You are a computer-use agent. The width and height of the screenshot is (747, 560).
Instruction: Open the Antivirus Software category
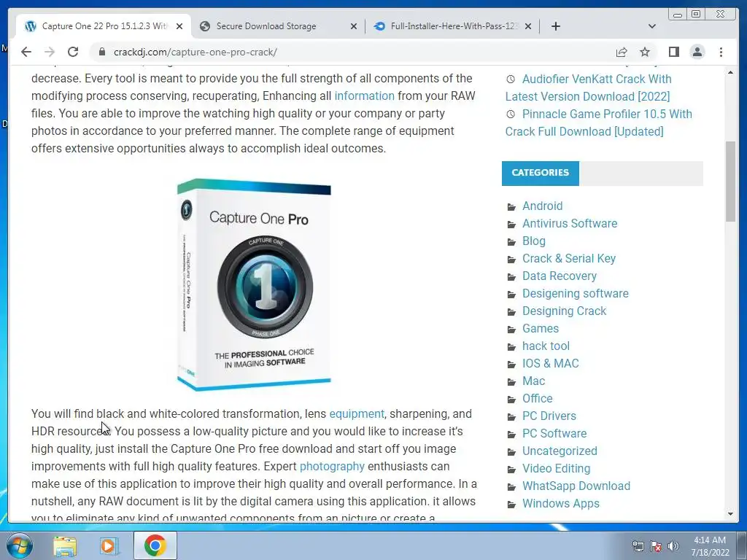(569, 223)
